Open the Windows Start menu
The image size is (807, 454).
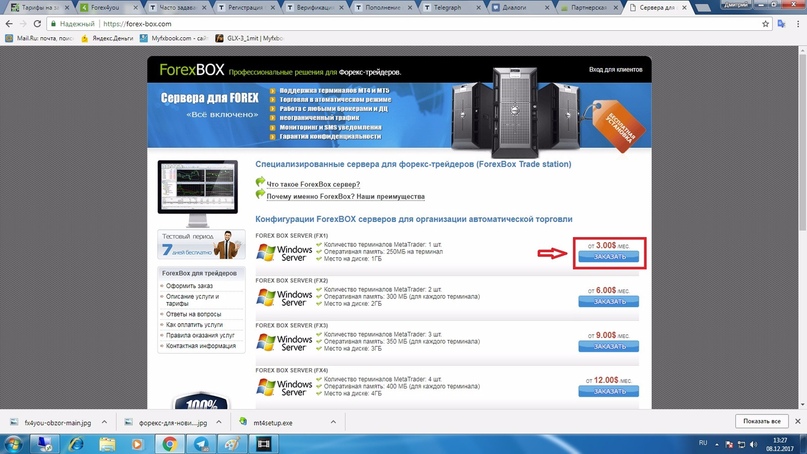(x=13, y=444)
